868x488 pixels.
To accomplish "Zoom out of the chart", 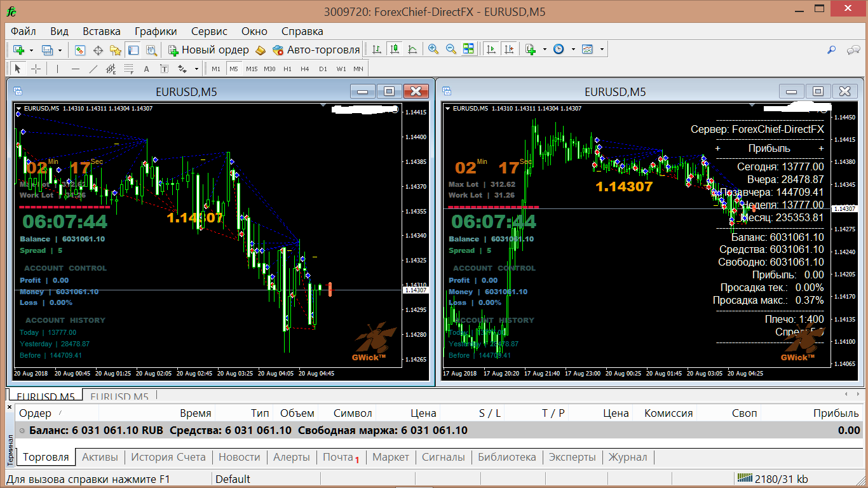I will pyautogui.click(x=451, y=50).
